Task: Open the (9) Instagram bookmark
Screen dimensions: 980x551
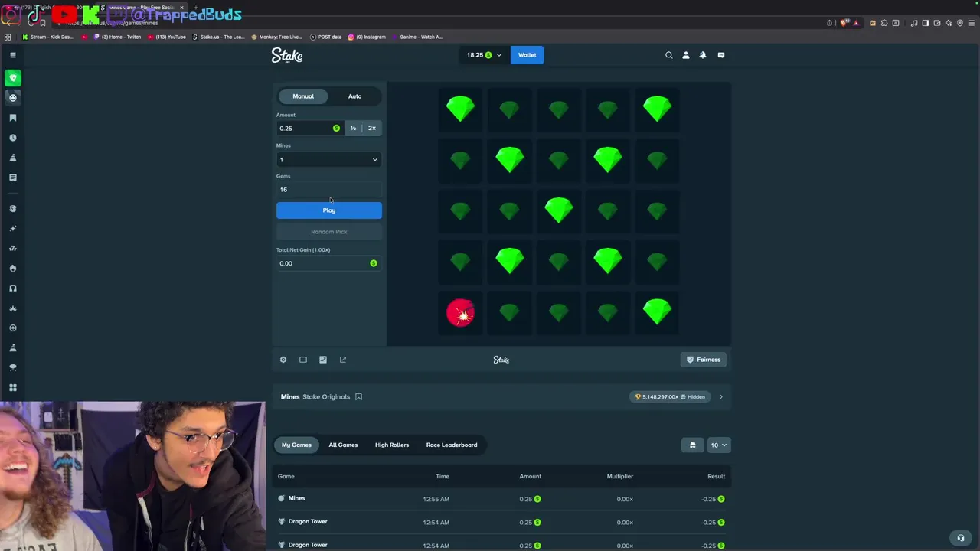Action: coord(367,37)
